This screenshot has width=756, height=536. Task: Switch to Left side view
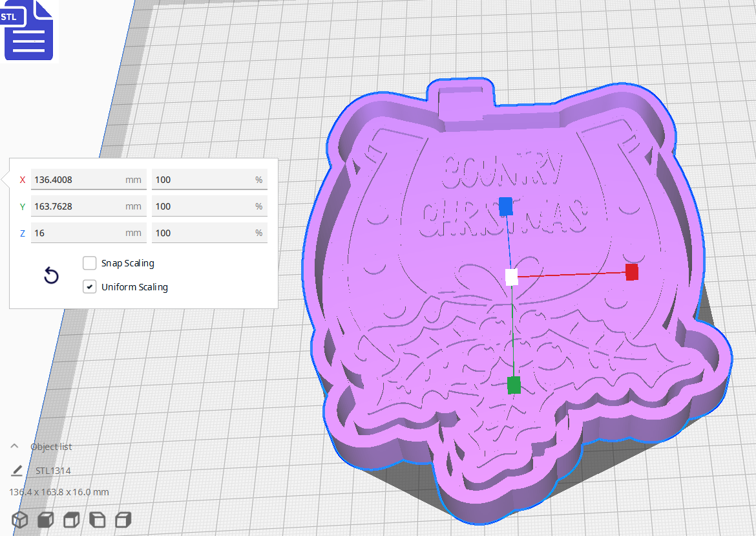[x=97, y=519]
